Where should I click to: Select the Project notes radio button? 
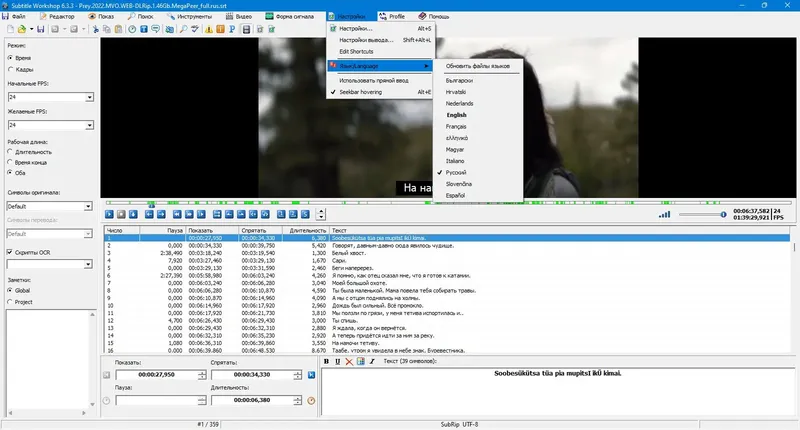click(10, 302)
